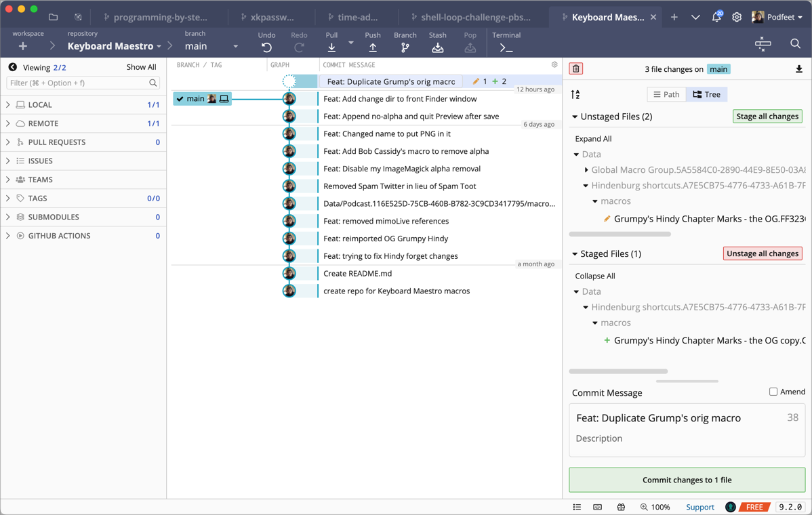Stash changes using the Stash icon

438,47
